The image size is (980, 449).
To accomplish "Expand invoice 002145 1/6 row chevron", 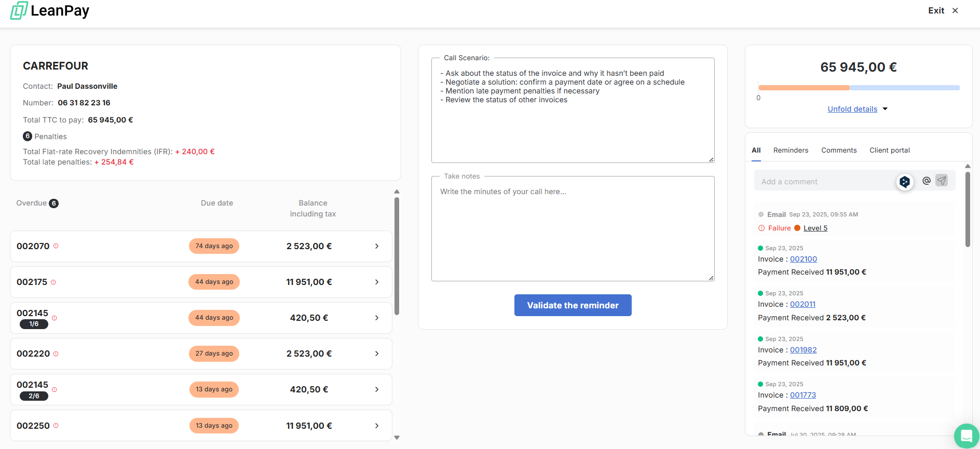I will pos(377,318).
